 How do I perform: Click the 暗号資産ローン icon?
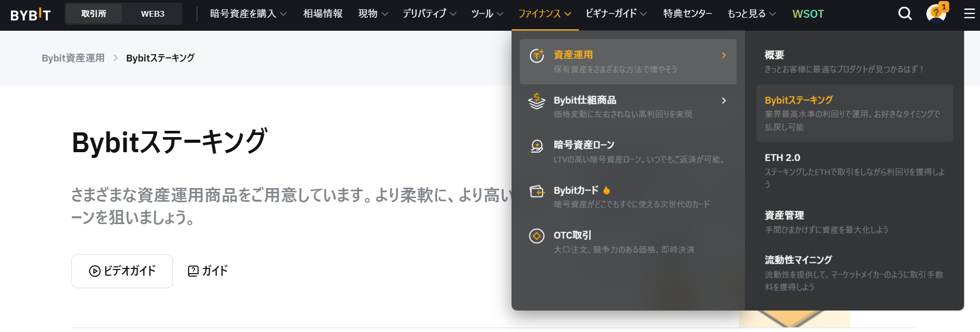coord(537,146)
